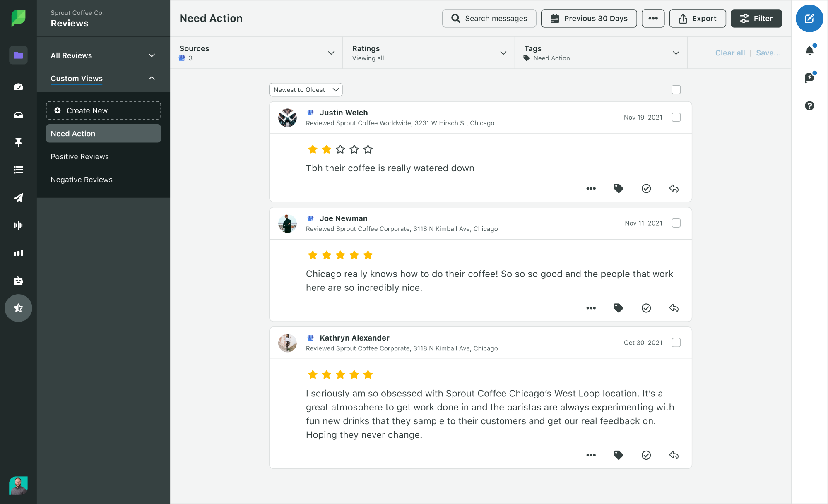Click the more options ellipsis on Justin Welch's review

(x=592, y=188)
